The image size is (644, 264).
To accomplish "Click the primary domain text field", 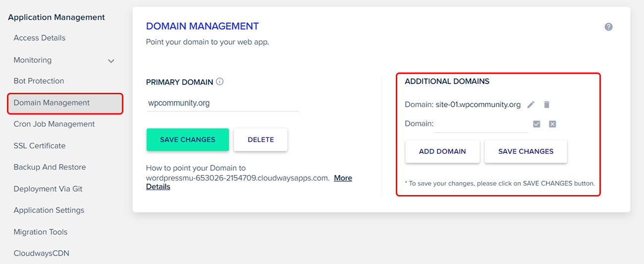I will click(222, 103).
